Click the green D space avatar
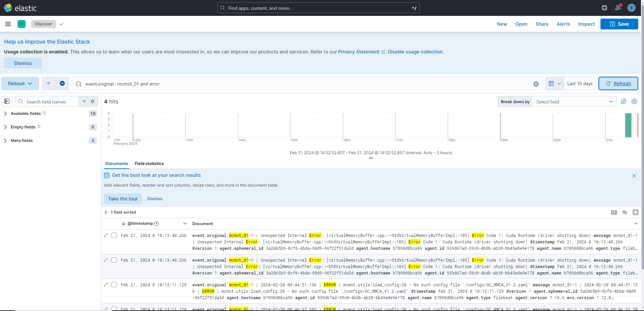The height and width of the screenshot is (311, 644). (22, 24)
